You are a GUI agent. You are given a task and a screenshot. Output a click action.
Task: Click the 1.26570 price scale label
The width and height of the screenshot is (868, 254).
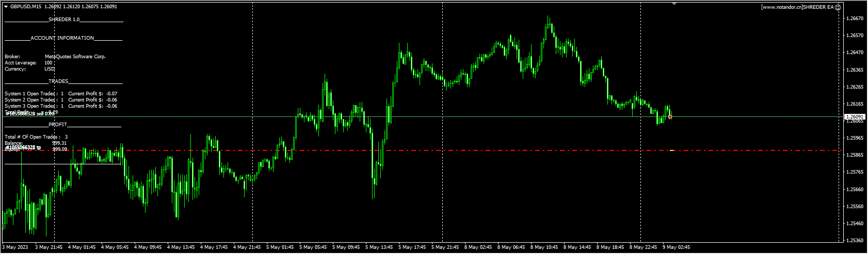[855, 36]
